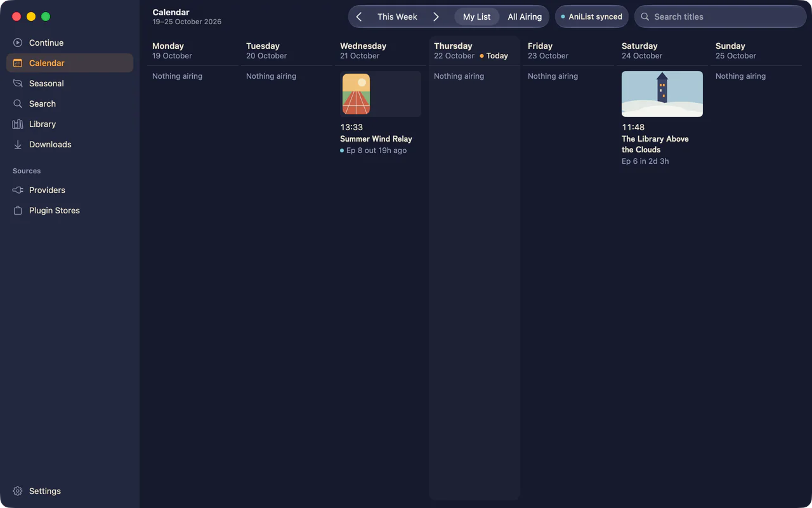Go to the previous week

[359, 17]
